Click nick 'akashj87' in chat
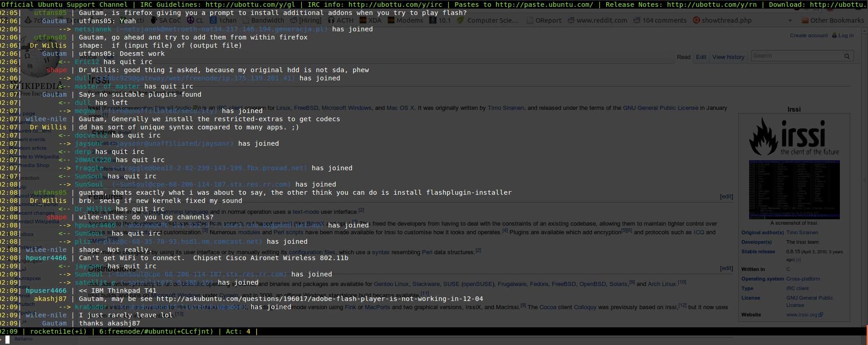 point(50,299)
